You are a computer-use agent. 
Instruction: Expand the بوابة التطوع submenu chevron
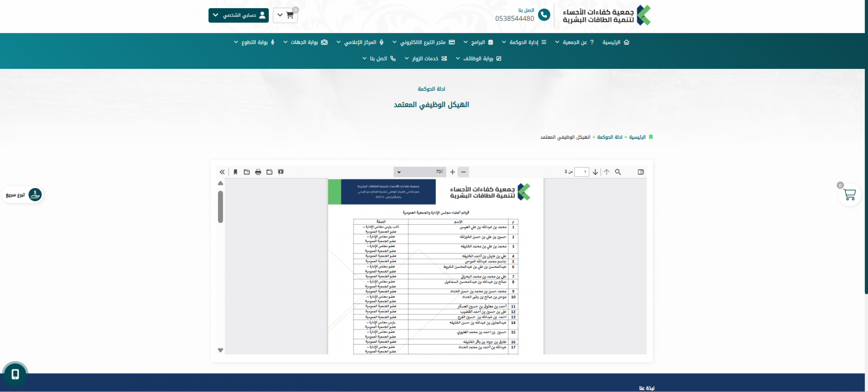tap(236, 42)
